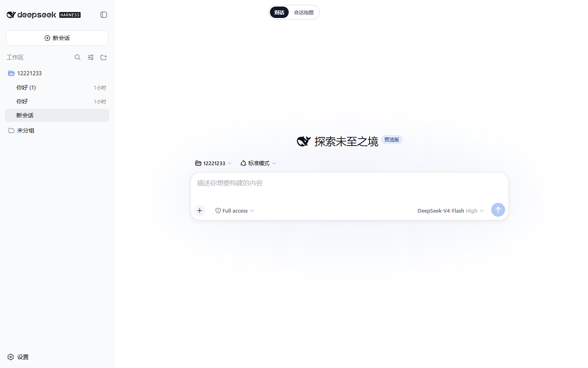Open the 你好 (1) conversation

click(57, 88)
